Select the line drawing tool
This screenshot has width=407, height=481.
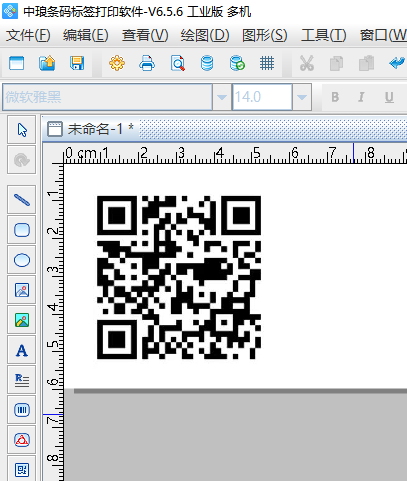(22, 200)
